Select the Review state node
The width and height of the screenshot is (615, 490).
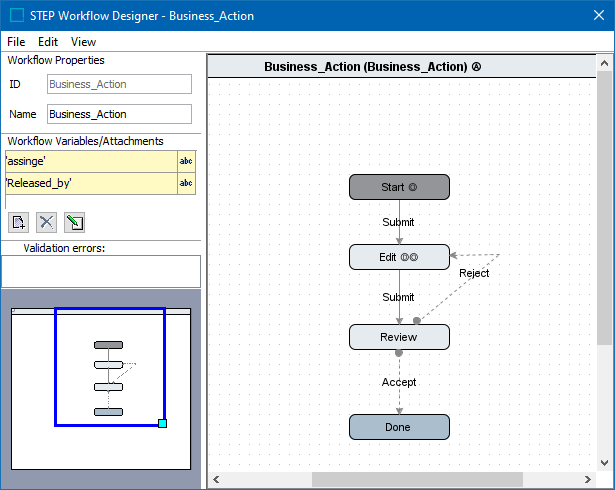399,337
